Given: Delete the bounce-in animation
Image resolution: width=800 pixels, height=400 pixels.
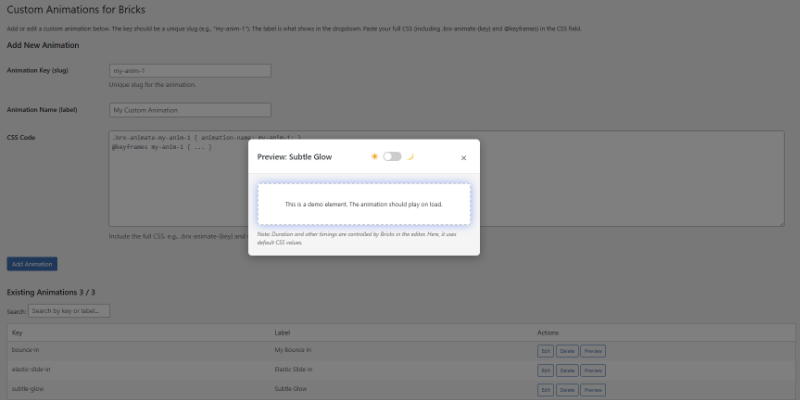Looking at the screenshot, I should click(567, 351).
